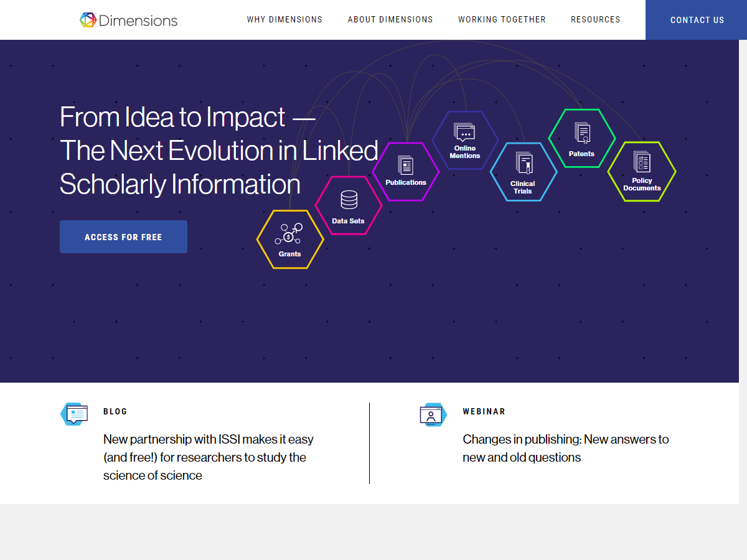The height and width of the screenshot is (560, 747).
Task: Click the WEBINAR category label
Action: pos(484,411)
